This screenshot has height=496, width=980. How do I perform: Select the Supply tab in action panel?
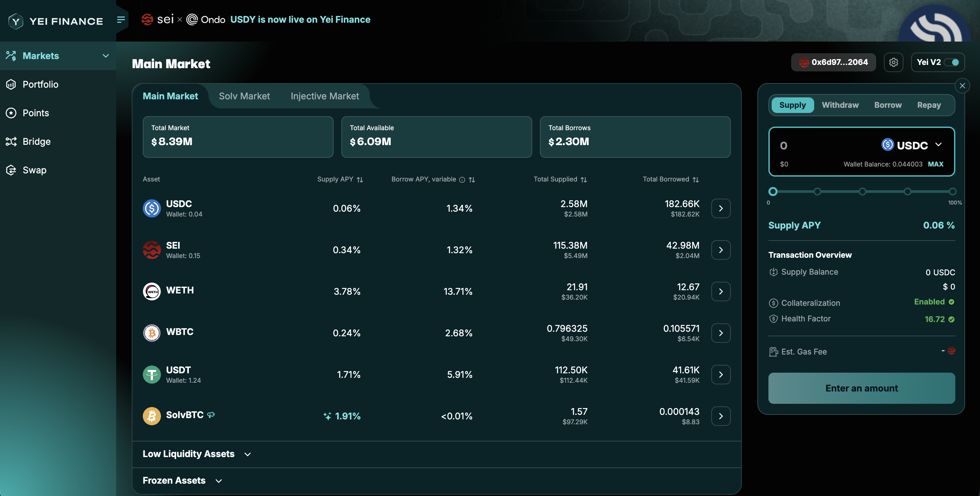pos(792,105)
